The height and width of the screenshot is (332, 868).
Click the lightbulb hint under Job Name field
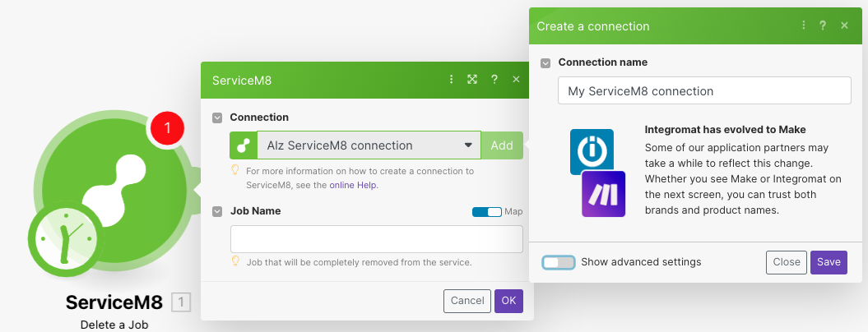coord(234,261)
